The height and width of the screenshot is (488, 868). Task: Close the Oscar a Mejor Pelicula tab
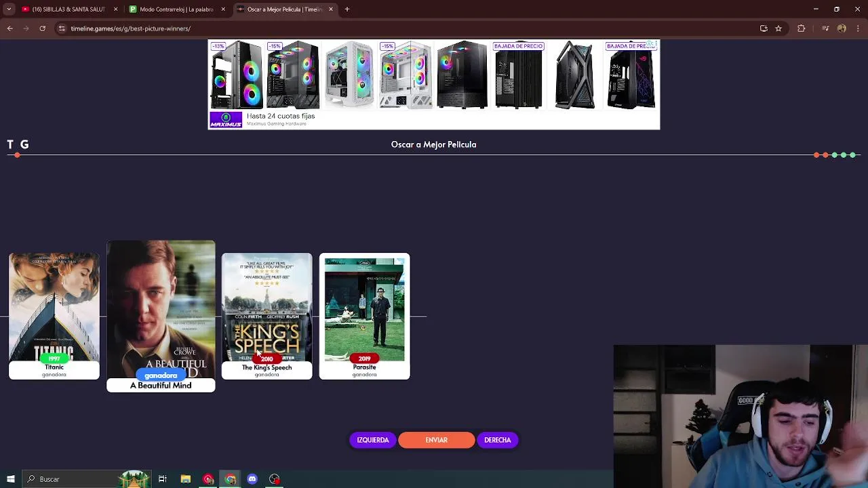[331, 9]
